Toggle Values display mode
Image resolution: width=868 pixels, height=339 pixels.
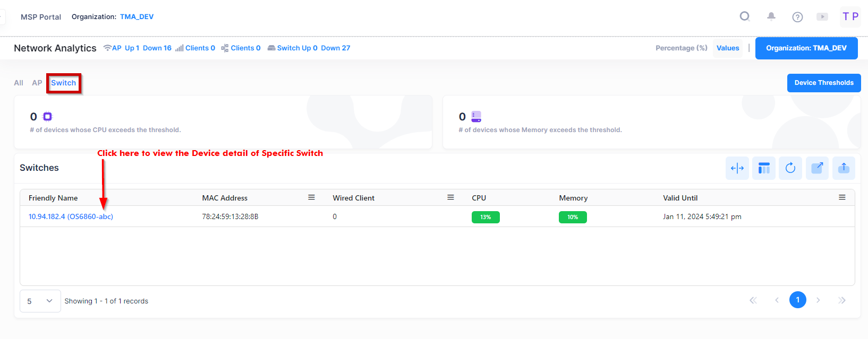pos(728,48)
